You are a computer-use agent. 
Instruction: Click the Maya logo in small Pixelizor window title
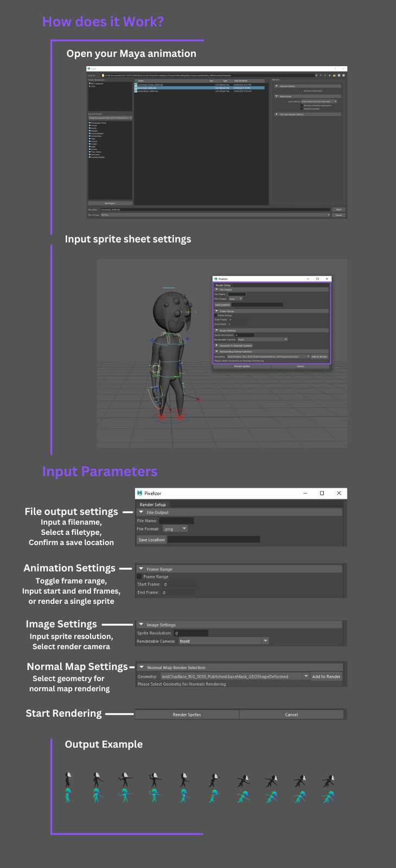pyautogui.click(x=215, y=279)
